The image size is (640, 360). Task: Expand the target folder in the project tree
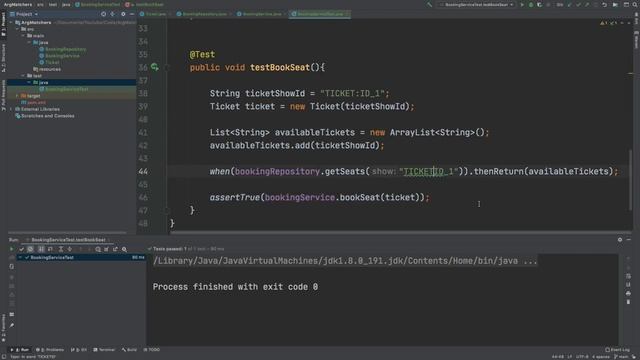17,96
